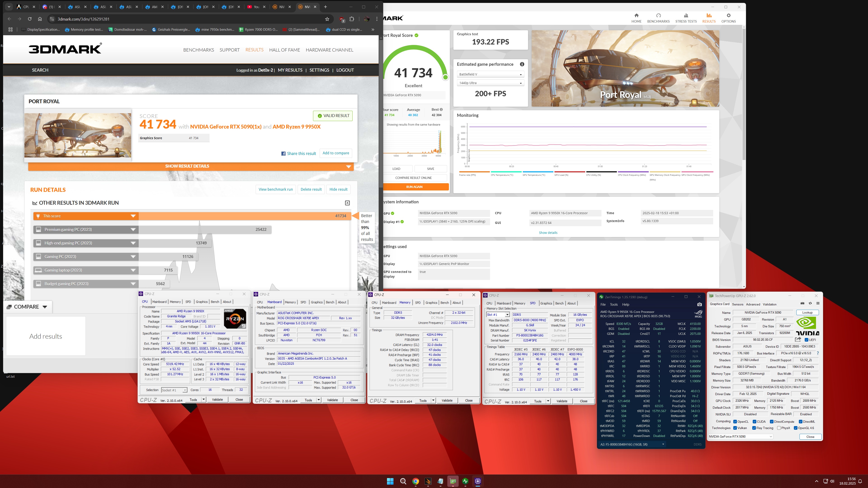This screenshot has width=868, height=488.
Task: Open BENCHMARKS in the 3DMark app
Action: coord(658,18)
